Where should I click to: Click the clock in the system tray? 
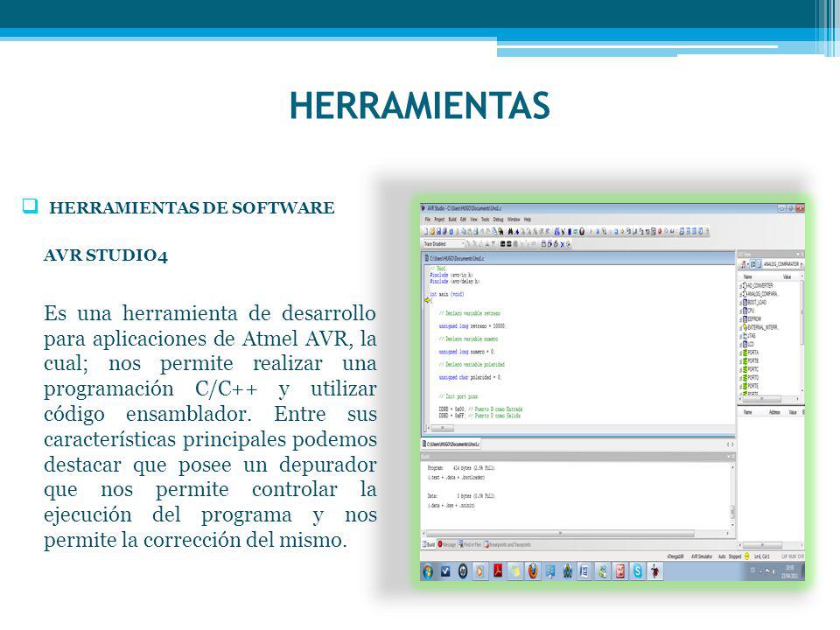point(789,571)
